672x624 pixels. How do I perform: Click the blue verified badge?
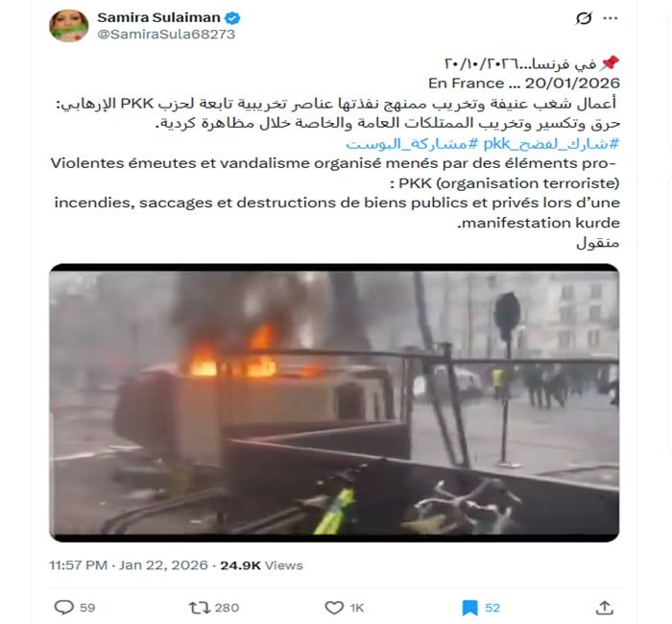click(232, 18)
